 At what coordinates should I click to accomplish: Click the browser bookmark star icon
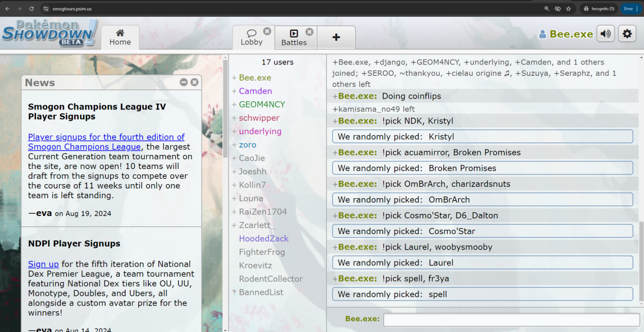569,9
